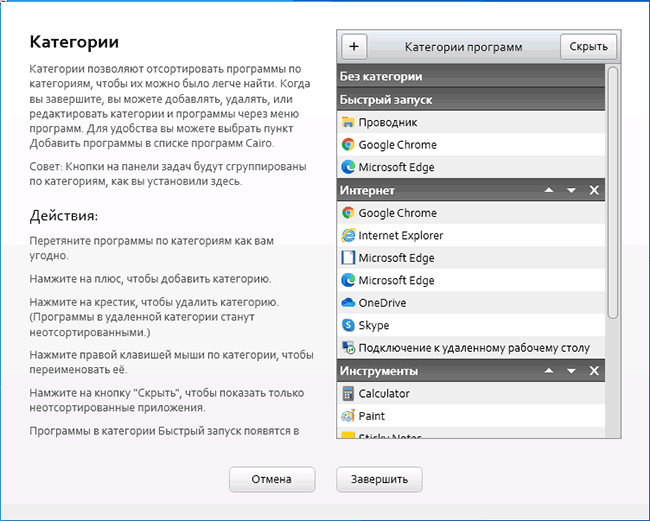This screenshot has height=521, width=650.
Task: Click the Microsoft Edge document-style icon
Action: [348, 257]
